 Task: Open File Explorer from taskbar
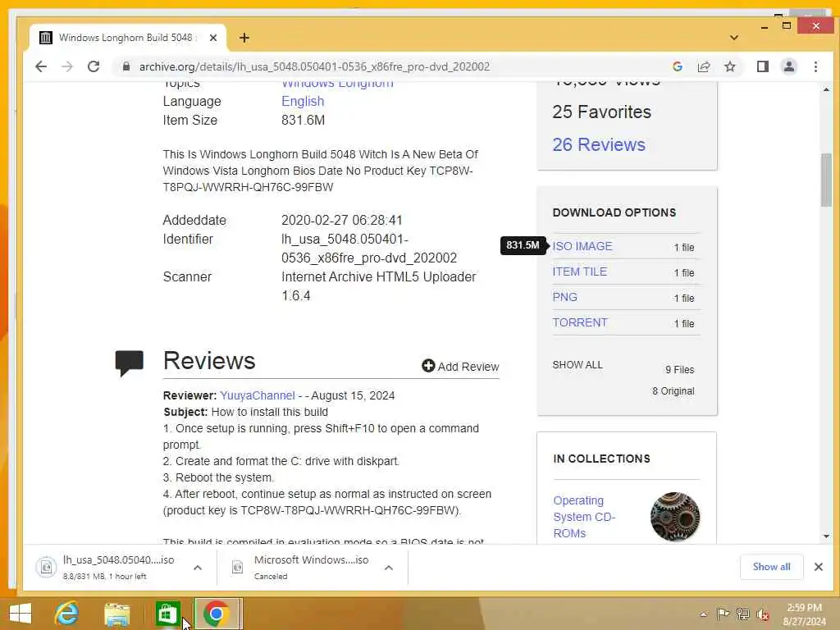[116, 614]
